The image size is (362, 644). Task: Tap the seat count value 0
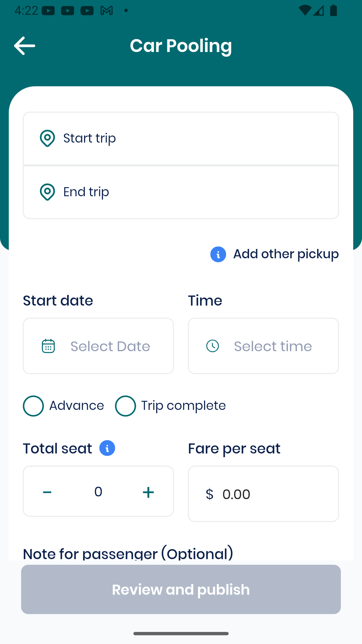click(98, 492)
